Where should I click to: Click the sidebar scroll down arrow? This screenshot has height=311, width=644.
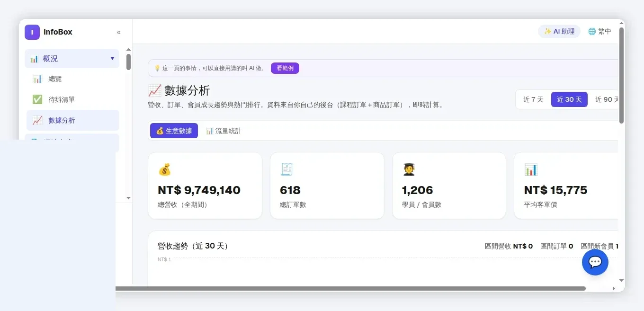(128, 198)
